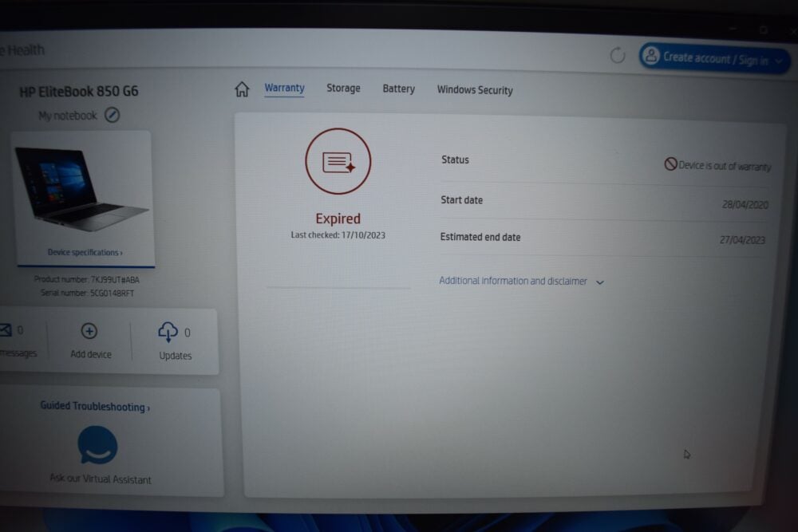Screen dimensions: 798x532
Task: Click Last checked: 17/10/2023 text
Action: [338, 235]
